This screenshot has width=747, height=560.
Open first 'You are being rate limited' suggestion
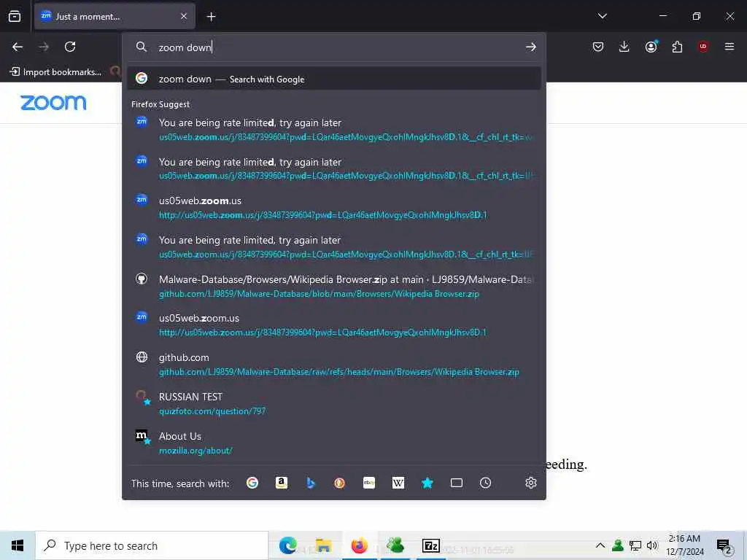[334, 130]
